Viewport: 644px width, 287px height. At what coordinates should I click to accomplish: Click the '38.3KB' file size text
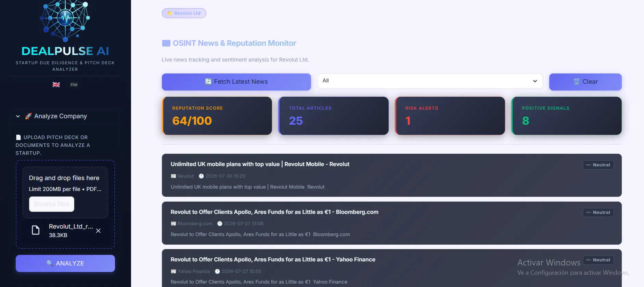click(58, 235)
